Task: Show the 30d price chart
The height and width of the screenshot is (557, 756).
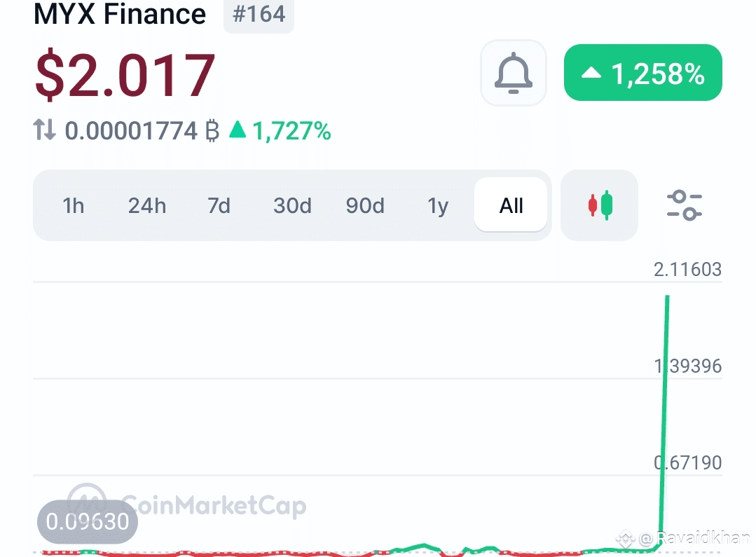Action: (292, 206)
